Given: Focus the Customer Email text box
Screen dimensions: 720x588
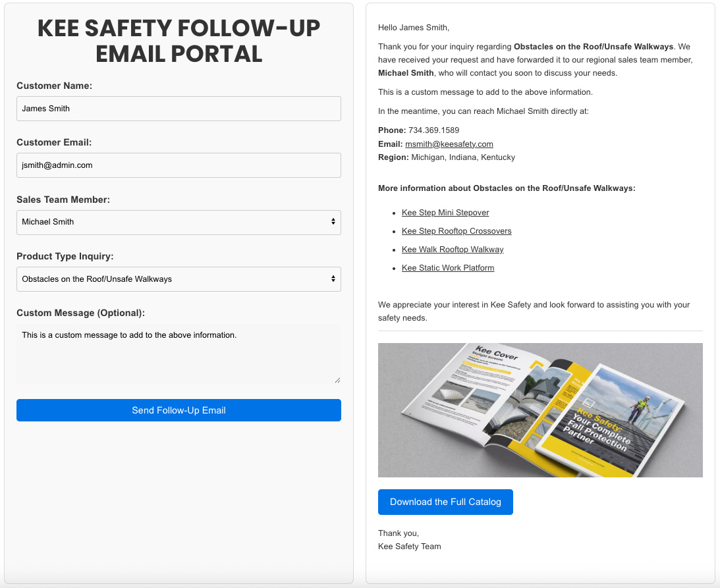Looking at the screenshot, I should click(179, 165).
